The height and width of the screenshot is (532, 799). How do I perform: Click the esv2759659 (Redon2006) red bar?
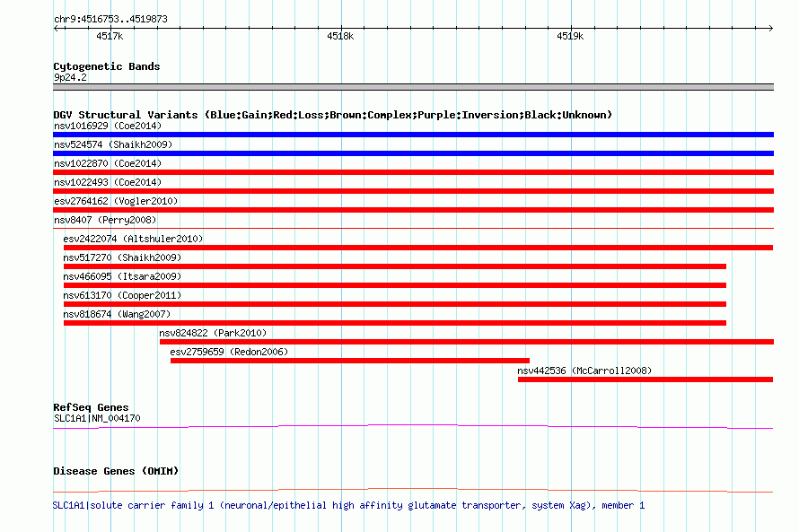tap(350, 361)
